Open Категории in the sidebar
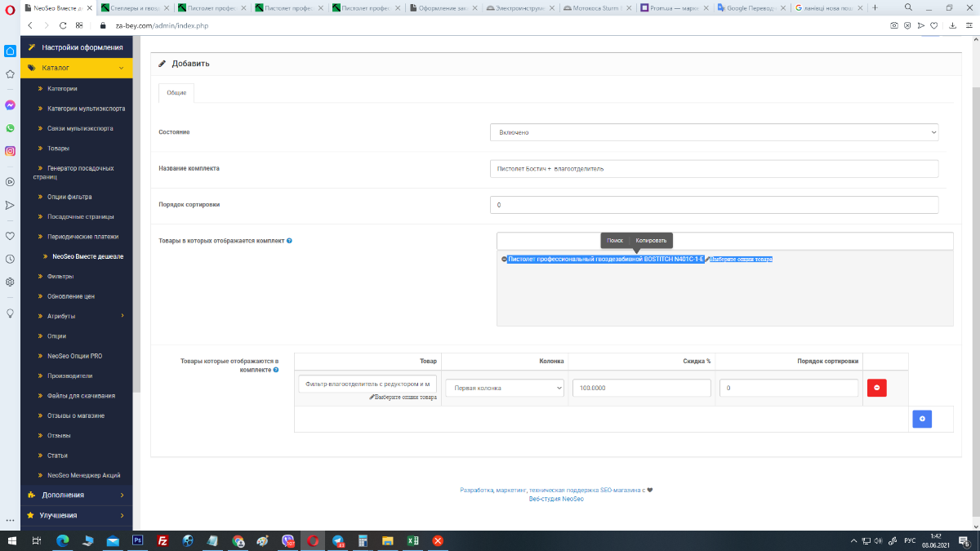 point(62,88)
